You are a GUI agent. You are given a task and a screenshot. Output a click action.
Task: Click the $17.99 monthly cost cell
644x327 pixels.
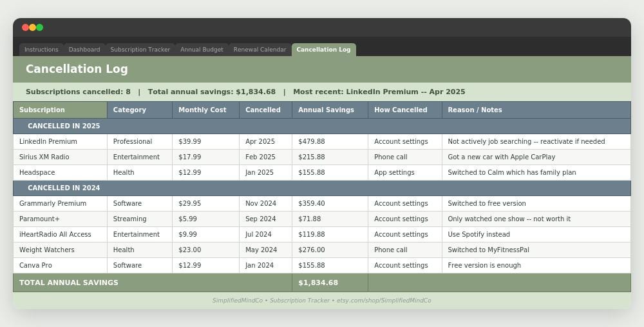(x=206, y=157)
